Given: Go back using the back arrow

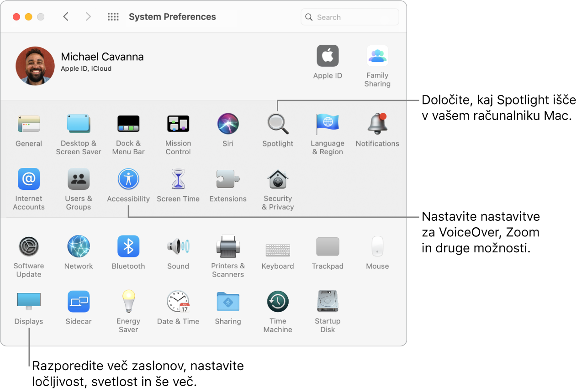Looking at the screenshot, I should 66,16.
